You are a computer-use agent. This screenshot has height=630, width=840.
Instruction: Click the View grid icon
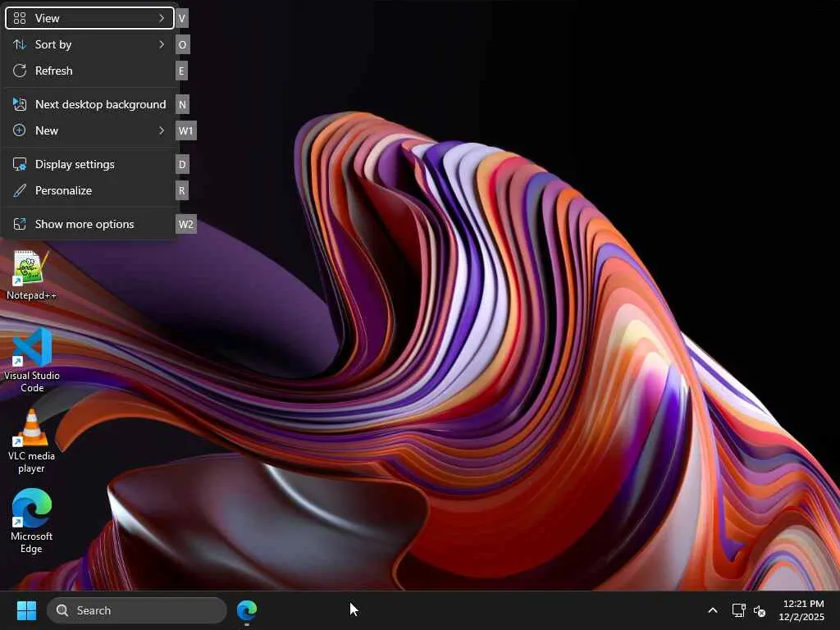[20, 18]
